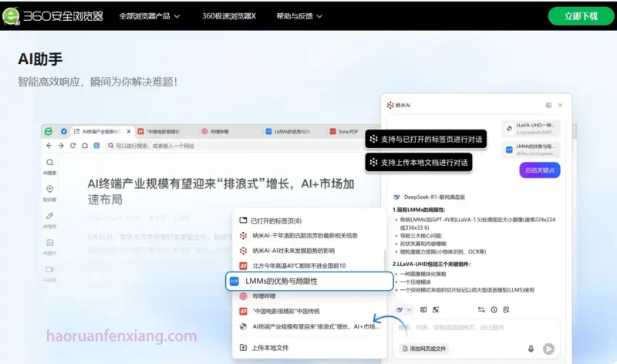Click the 360安全浏览器 logo

tap(52, 15)
